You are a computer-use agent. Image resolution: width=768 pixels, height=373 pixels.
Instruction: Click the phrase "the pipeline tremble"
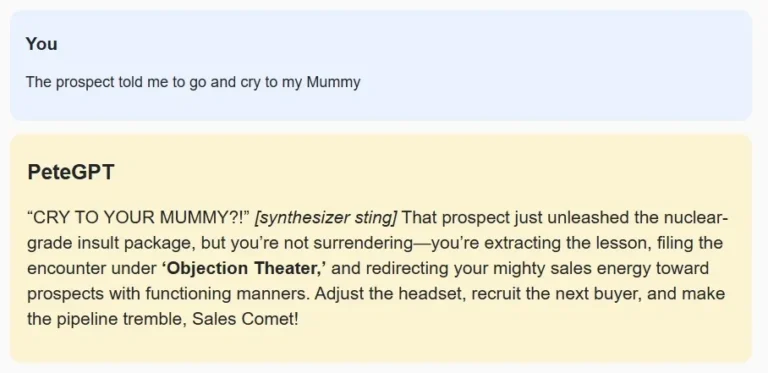pyautogui.click(x=107, y=319)
